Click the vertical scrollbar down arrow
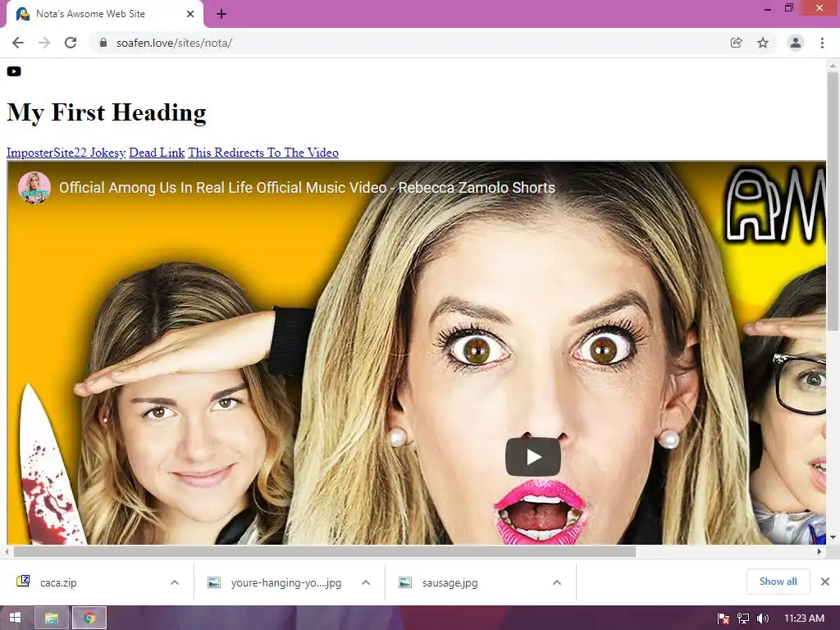 [x=833, y=537]
